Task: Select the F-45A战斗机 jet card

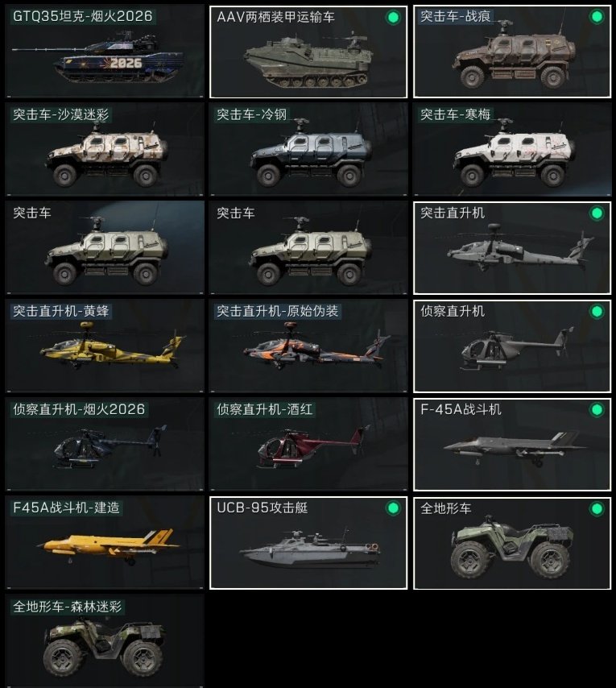Action: pos(512,445)
